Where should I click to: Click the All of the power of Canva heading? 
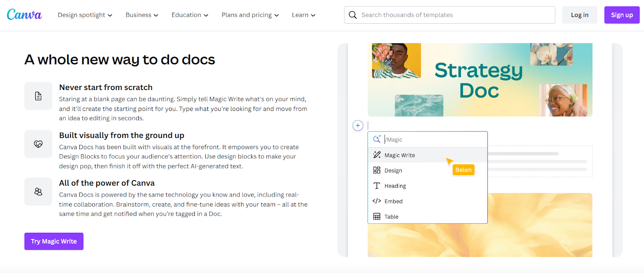107,183
